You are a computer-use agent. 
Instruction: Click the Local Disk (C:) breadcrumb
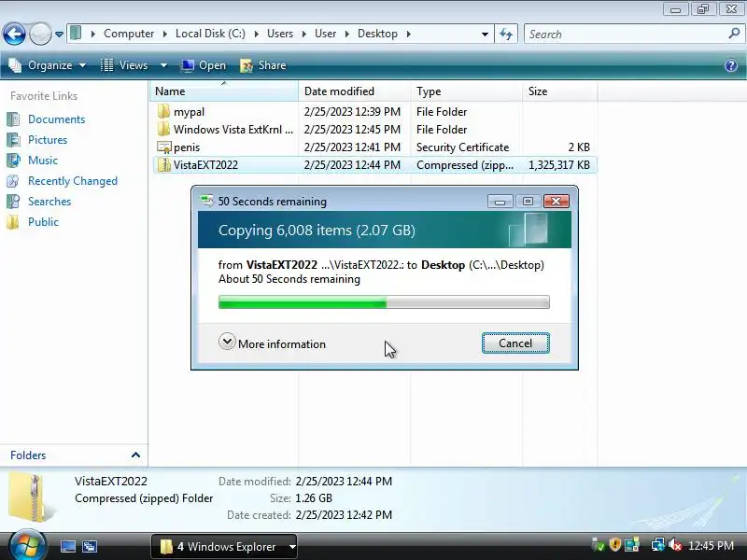[x=210, y=34]
